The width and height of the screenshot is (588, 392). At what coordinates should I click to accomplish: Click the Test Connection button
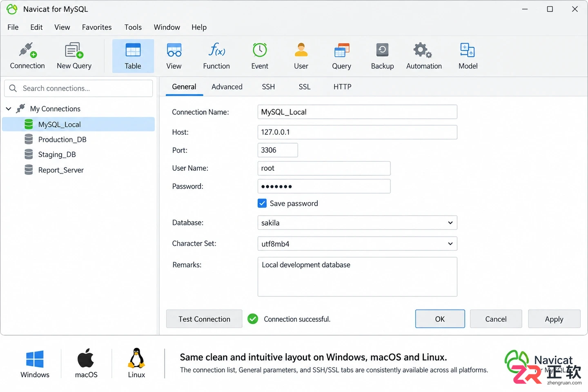click(x=204, y=319)
